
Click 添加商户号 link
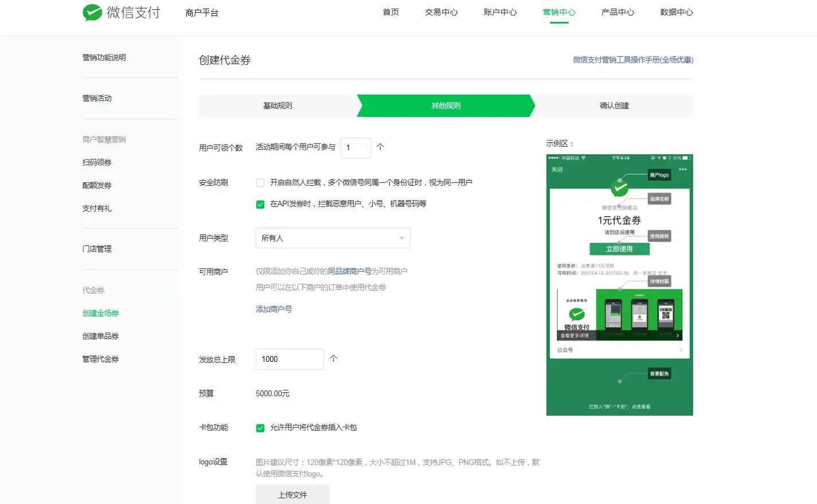coord(274,309)
